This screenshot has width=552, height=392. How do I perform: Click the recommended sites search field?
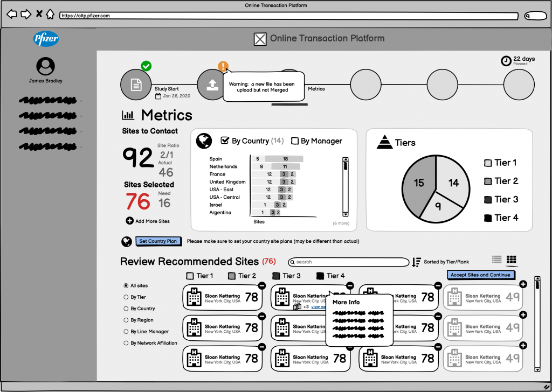(x=349, y=262)
